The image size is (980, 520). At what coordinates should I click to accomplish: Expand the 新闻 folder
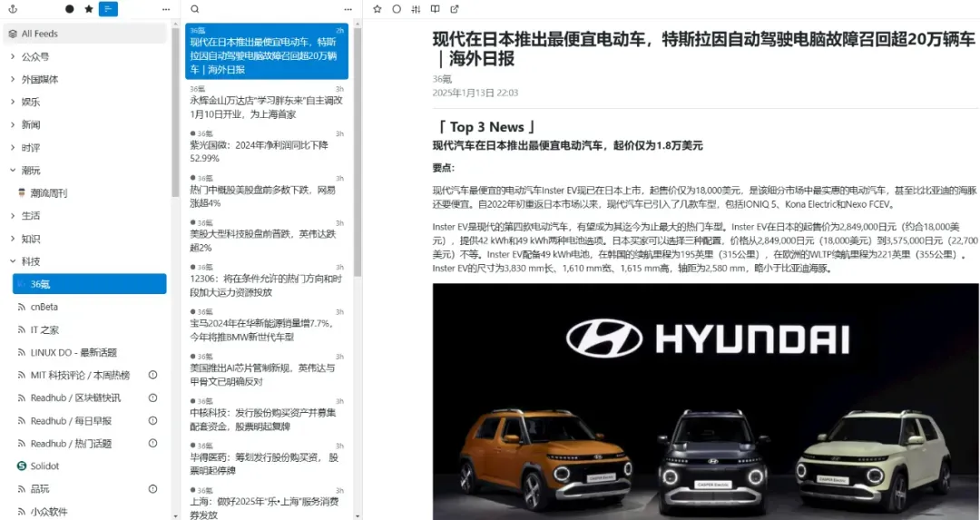(x=13, y=124)
